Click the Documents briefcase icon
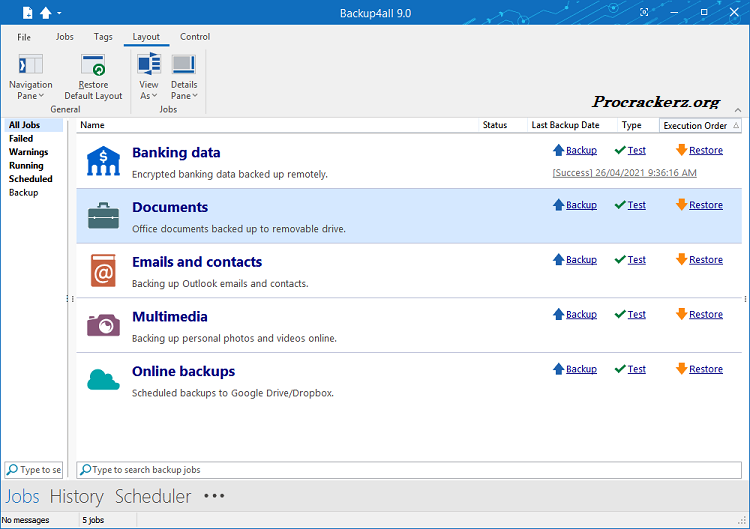The width and height of the screenshot is (750, 529). 103,215
